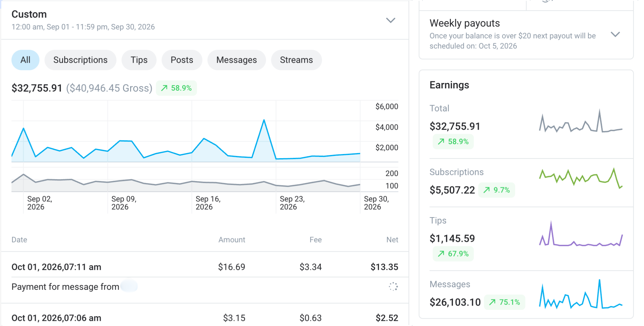644x326 pixels.
Task: Click the 'Oct 01, 2026,07:11 am' transaction date
Action: pos(56,267)
